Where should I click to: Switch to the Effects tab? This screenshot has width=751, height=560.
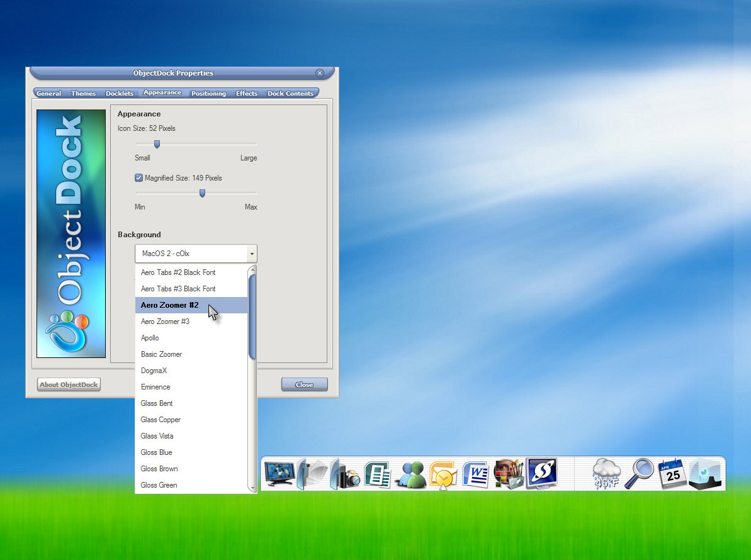(x=247, y=93)
